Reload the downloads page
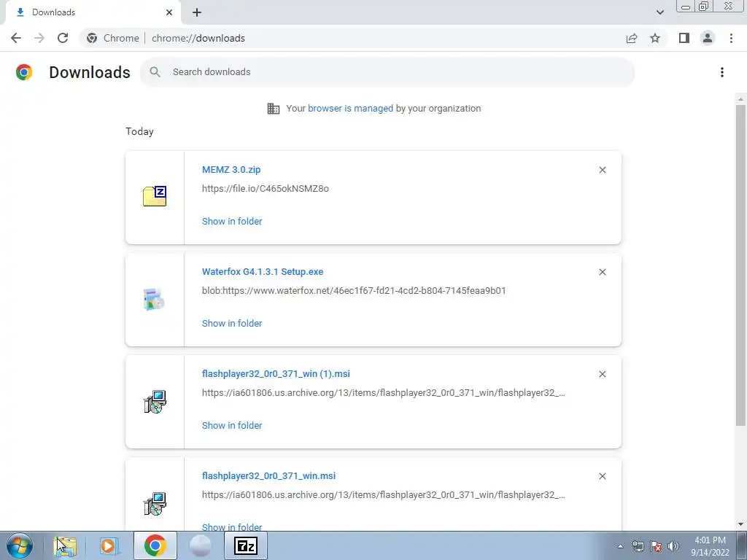 click(x=63, y=38)
